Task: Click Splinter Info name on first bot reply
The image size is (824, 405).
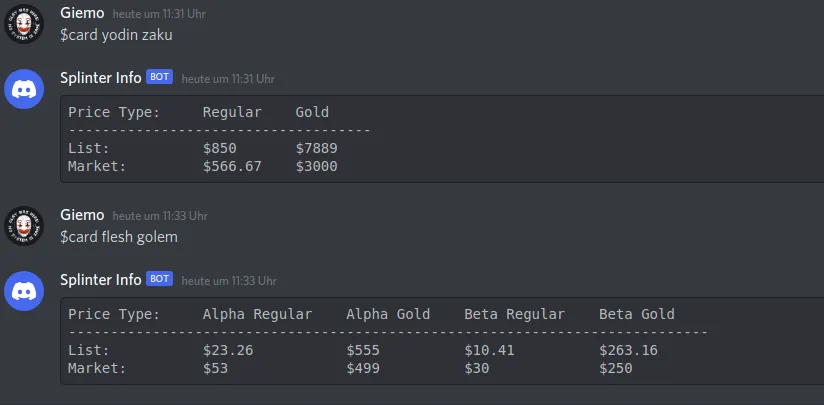Action: point(100,78)
